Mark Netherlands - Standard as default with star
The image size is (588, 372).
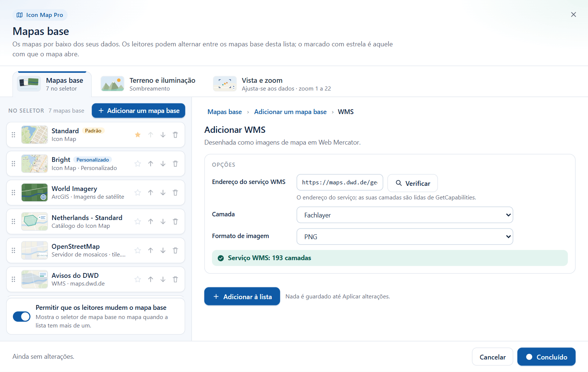138,222
